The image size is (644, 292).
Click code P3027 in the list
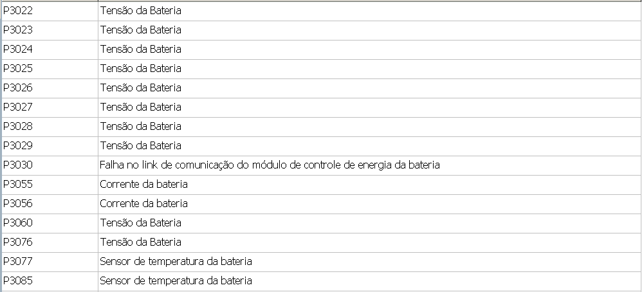18,107
